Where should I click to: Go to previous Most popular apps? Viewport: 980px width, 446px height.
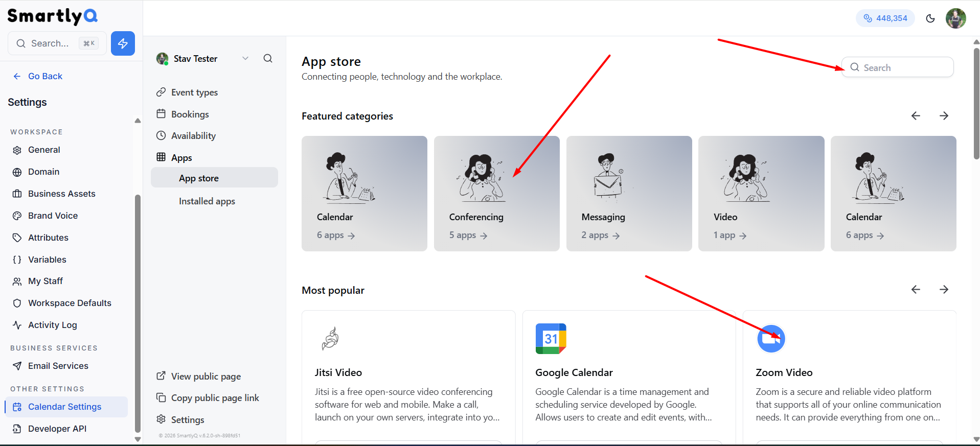pos(916,290)
